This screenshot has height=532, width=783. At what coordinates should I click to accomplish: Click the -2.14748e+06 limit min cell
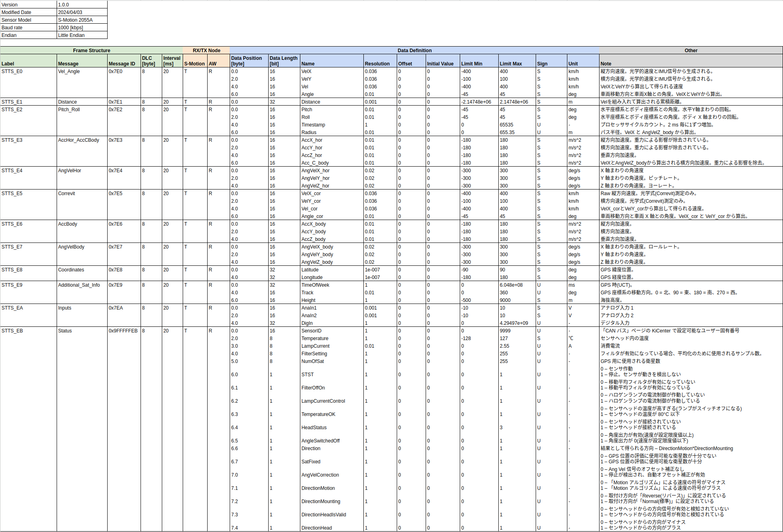[x=479, y=102]
